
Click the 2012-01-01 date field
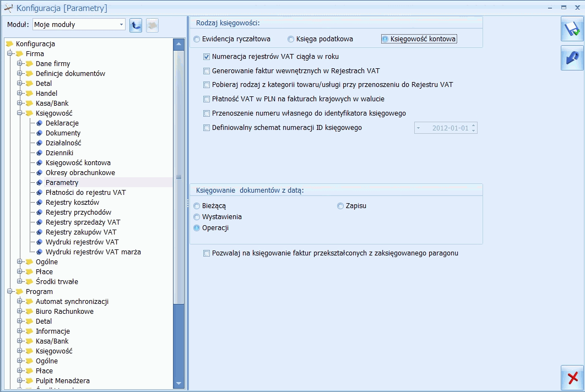pos(446,128)
